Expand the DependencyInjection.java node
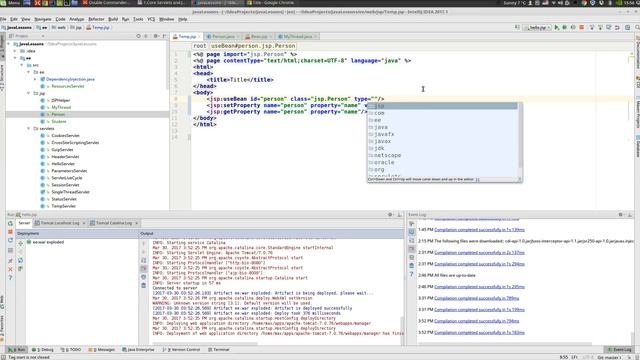The height and width of the screenshot is (360, 640). 35,79
